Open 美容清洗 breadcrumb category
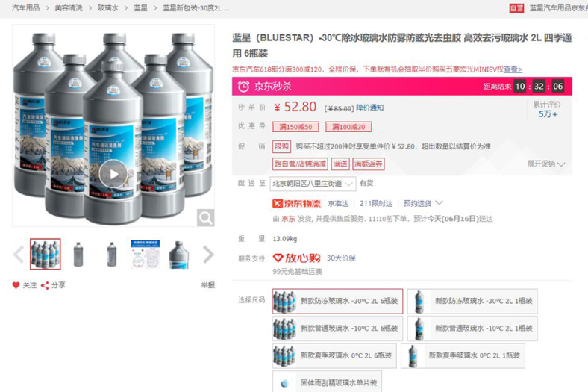This screenshot has width=588, height=392. [x=69, y=8]
